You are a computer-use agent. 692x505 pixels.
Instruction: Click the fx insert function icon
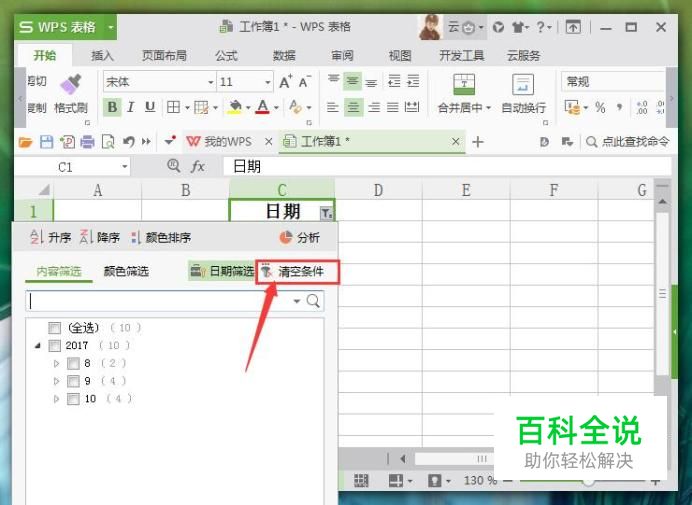[198, 166]
